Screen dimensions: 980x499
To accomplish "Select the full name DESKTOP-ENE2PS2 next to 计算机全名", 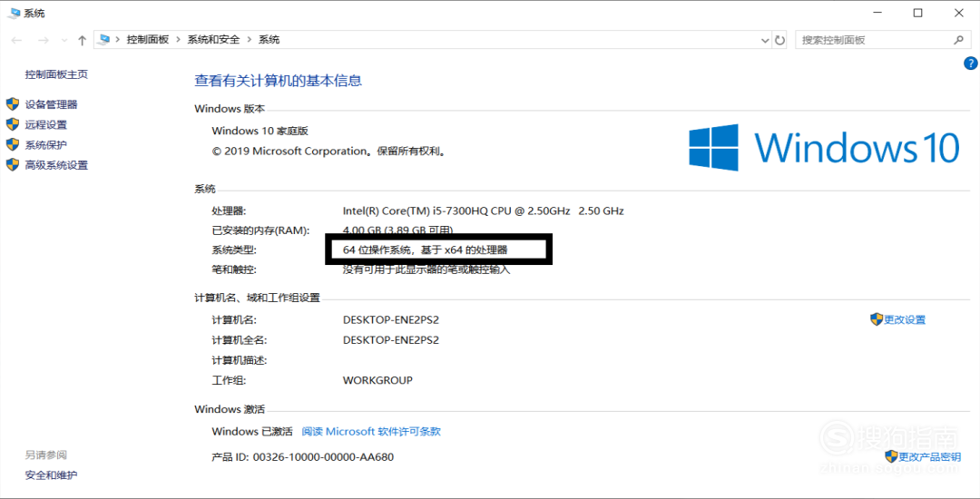I will pyautogui.click(x=391, y=340).
